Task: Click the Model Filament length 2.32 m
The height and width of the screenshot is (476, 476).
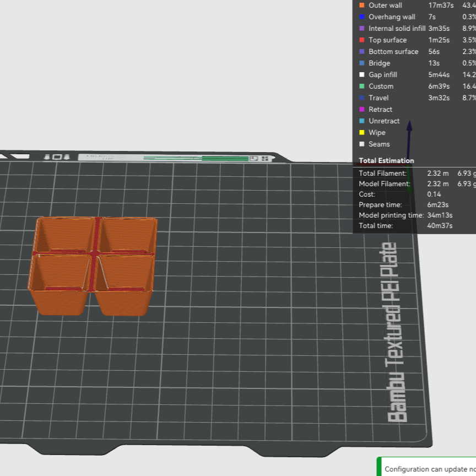Action: 438,183
